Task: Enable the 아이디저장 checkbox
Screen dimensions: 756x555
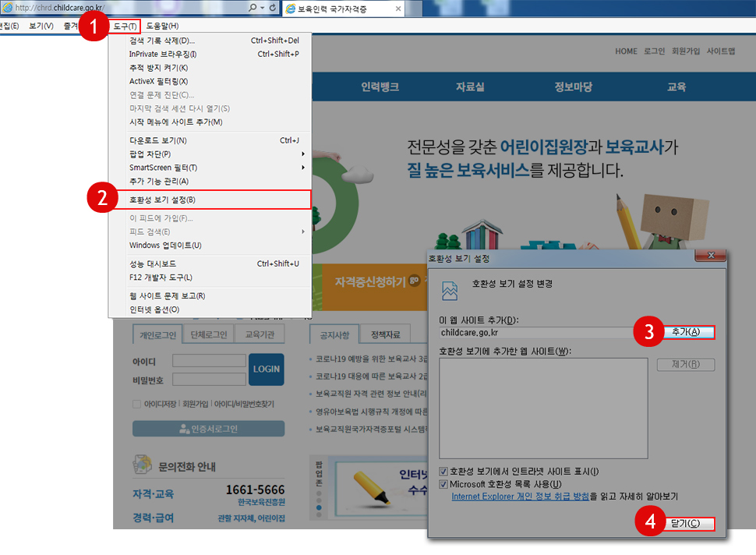Action: (136, 404)
